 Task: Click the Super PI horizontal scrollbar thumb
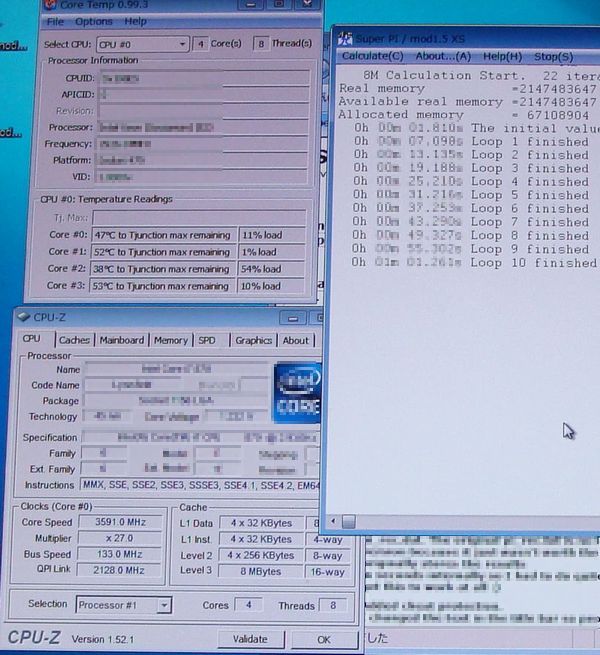tap(348, 521)
